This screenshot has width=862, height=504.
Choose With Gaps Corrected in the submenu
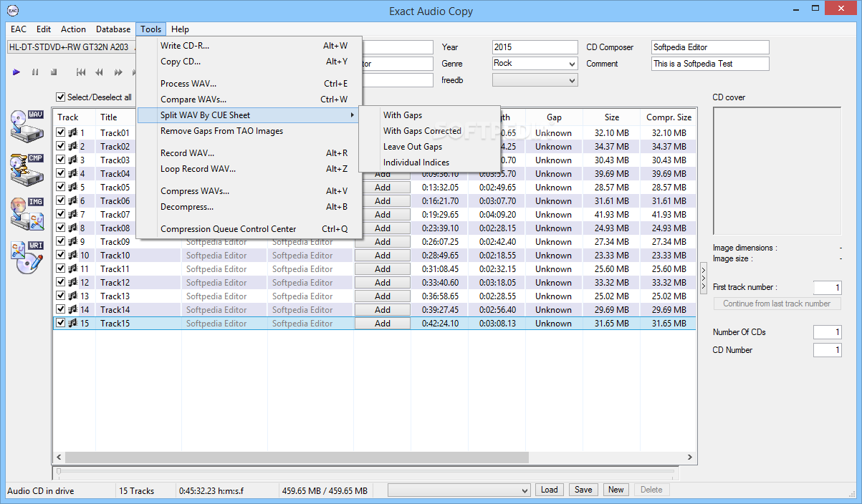[428, 131]
